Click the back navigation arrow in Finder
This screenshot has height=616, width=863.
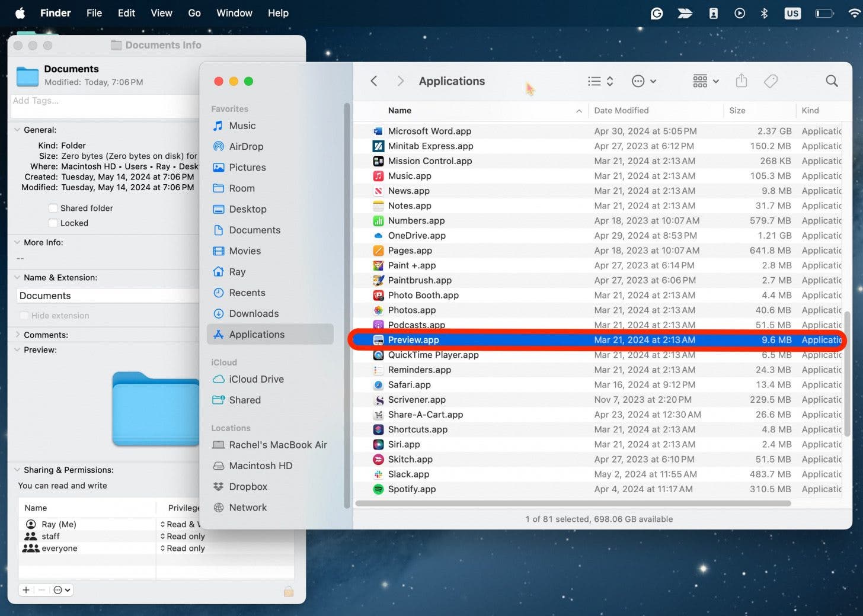tap(374, 81)
